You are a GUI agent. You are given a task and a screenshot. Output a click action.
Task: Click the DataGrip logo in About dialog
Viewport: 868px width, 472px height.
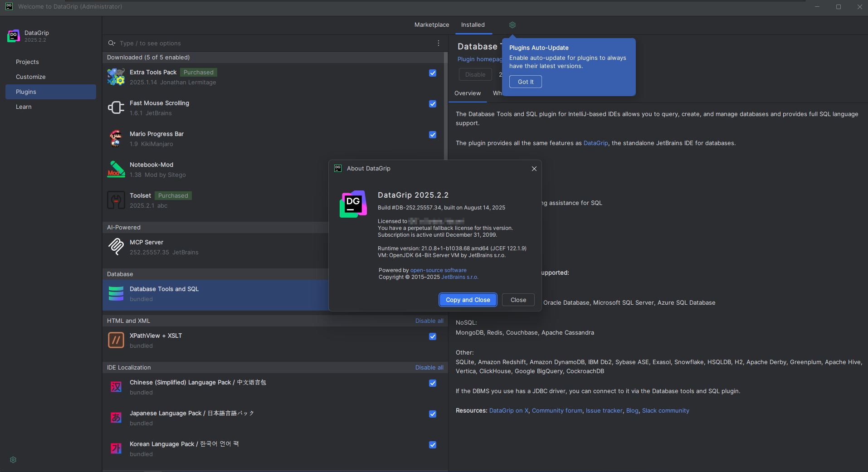353,204
